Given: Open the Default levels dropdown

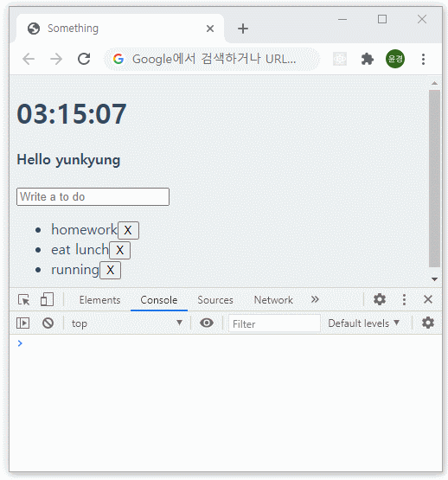Looking at the screenshot, I should point(364,323).
